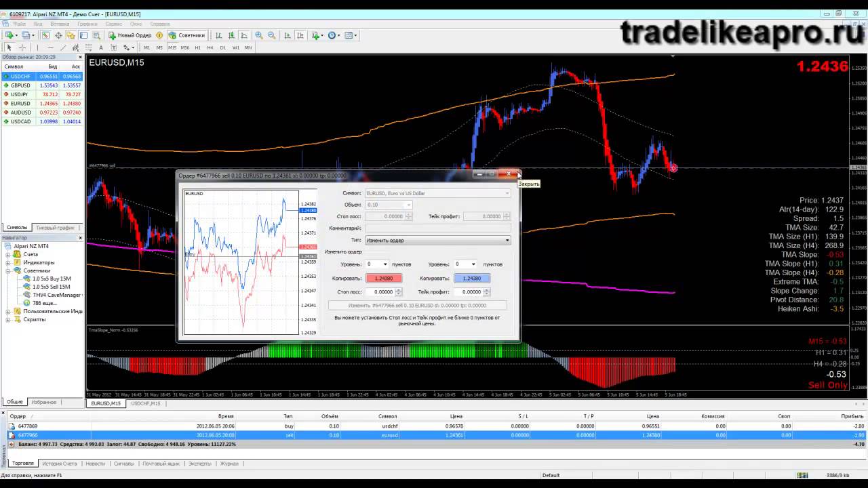Click the zoom out magnifier icon
This screenshot has height=488, width=868.
[x=272, y=35]
